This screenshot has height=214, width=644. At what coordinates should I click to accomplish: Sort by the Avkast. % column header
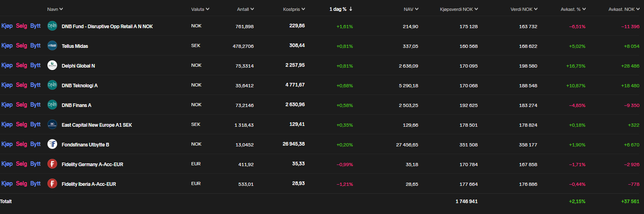pyautogui.click(x=573, y=9)
